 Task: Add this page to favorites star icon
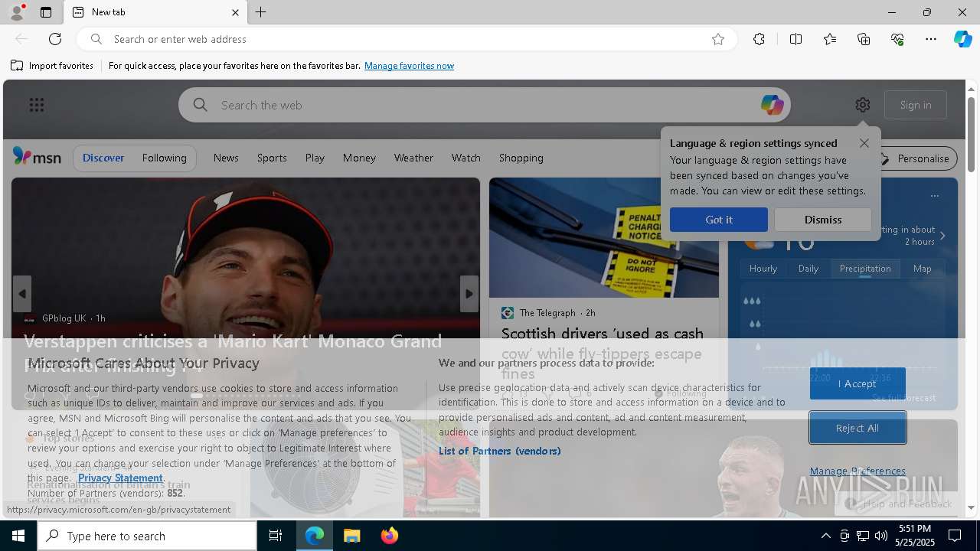pos(718,39)
